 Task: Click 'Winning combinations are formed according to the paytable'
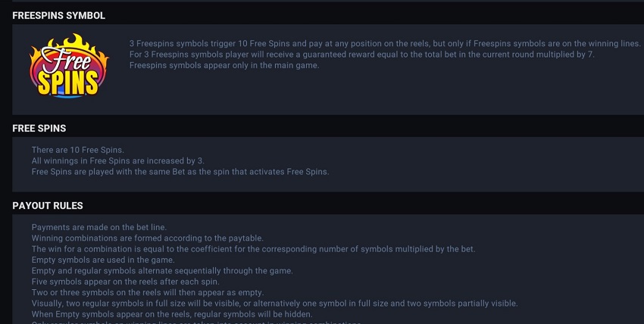coord(148,238)
